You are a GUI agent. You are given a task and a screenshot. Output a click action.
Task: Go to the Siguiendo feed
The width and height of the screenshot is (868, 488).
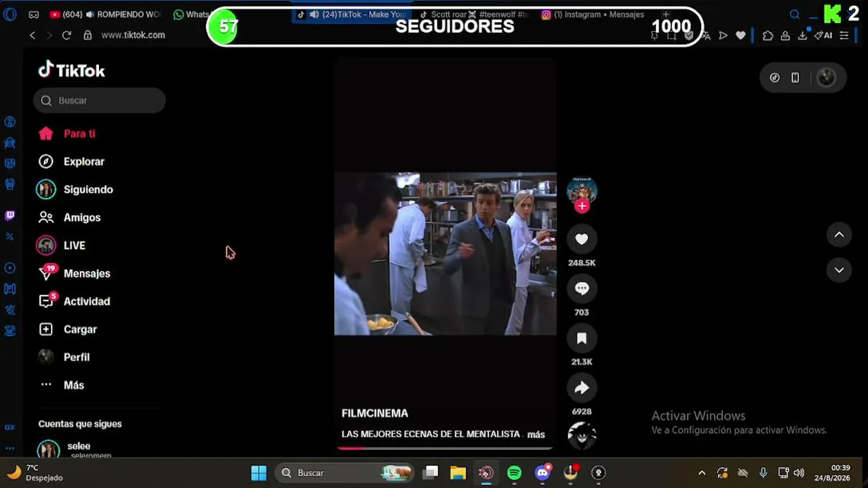click(x=75, y=190)
